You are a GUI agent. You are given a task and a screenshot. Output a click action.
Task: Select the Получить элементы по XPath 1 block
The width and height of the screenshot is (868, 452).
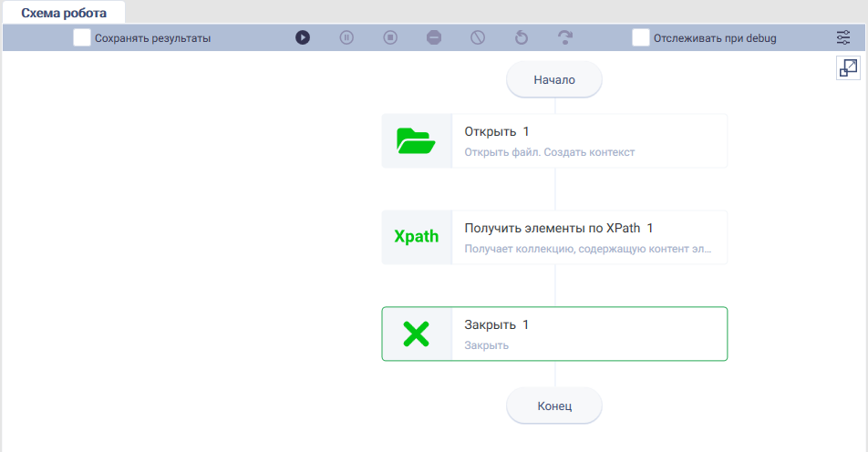[x=554, y=237]
